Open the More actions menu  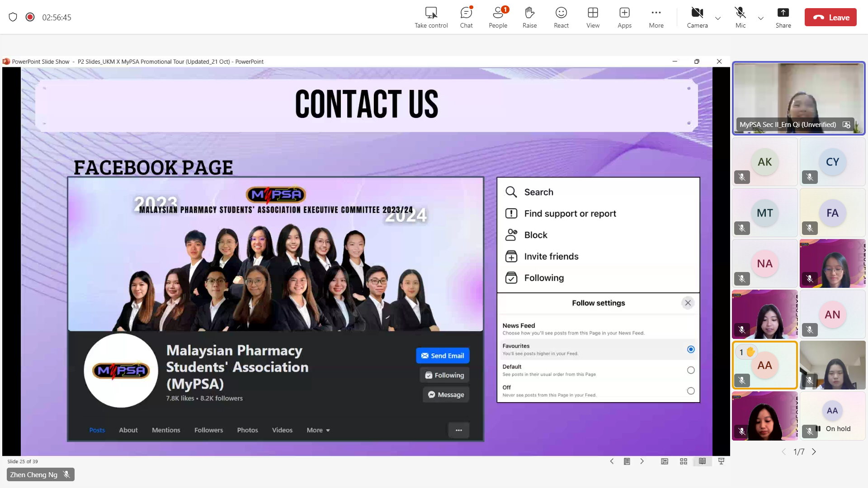click(x=656, y=17)
